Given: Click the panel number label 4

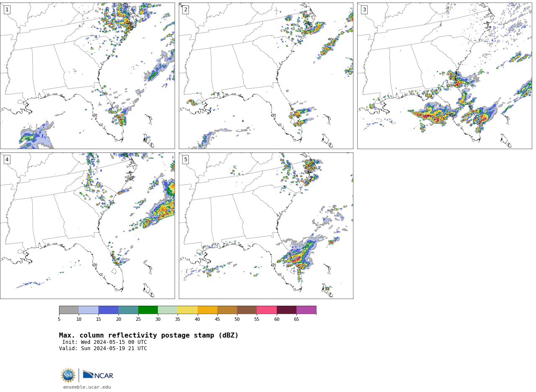Looking at the screenshot, I should pyautogui.click(x=7, y=160).
